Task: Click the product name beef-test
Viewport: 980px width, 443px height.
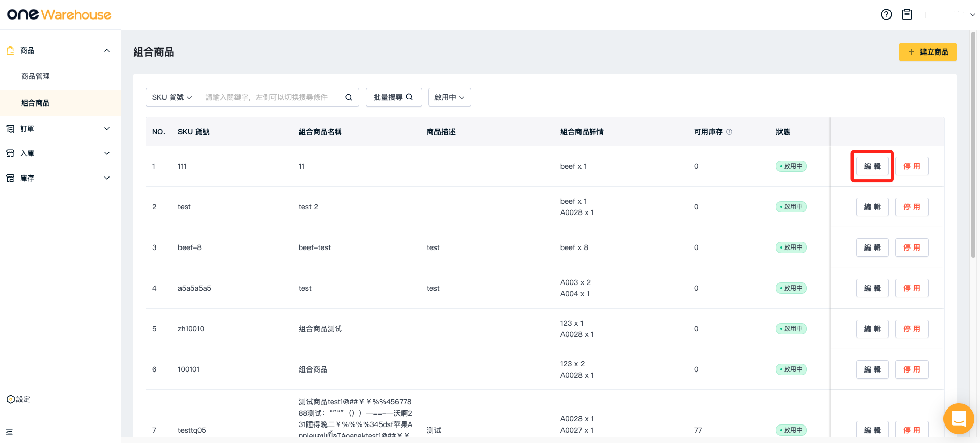Action: [315, 247]
